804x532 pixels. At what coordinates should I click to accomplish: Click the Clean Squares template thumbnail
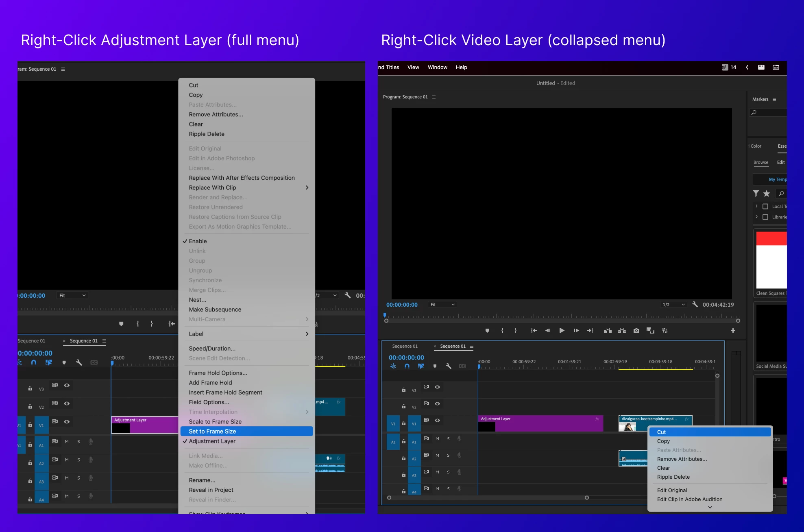(x=771, y=260)
